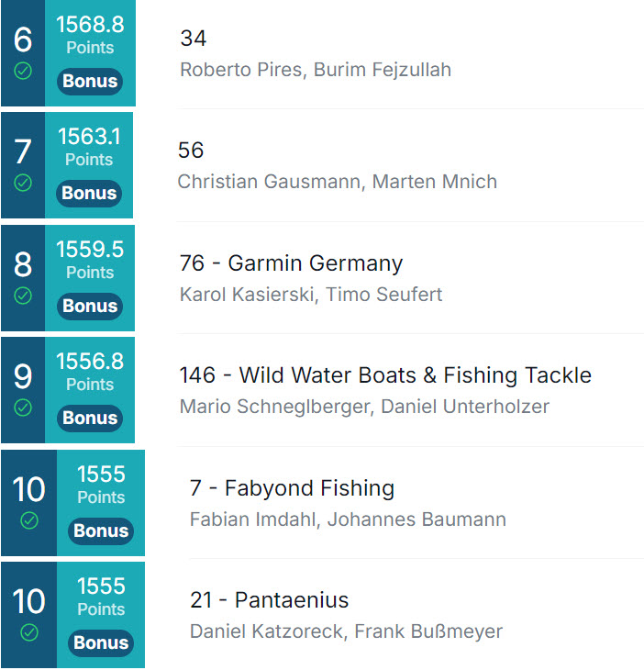Click the green checkmark under rank 6
Screen dimensions: 644x670
[23, 71]
